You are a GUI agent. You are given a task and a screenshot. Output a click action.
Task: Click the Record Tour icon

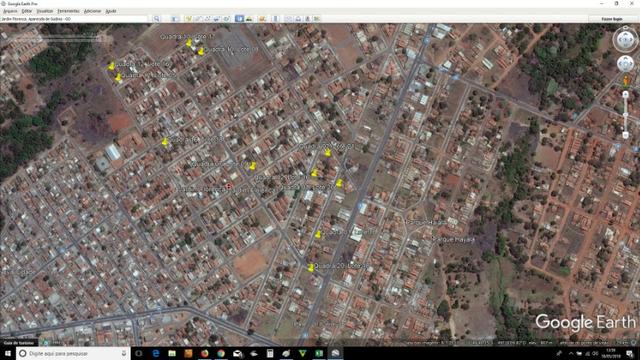point(227,19)
